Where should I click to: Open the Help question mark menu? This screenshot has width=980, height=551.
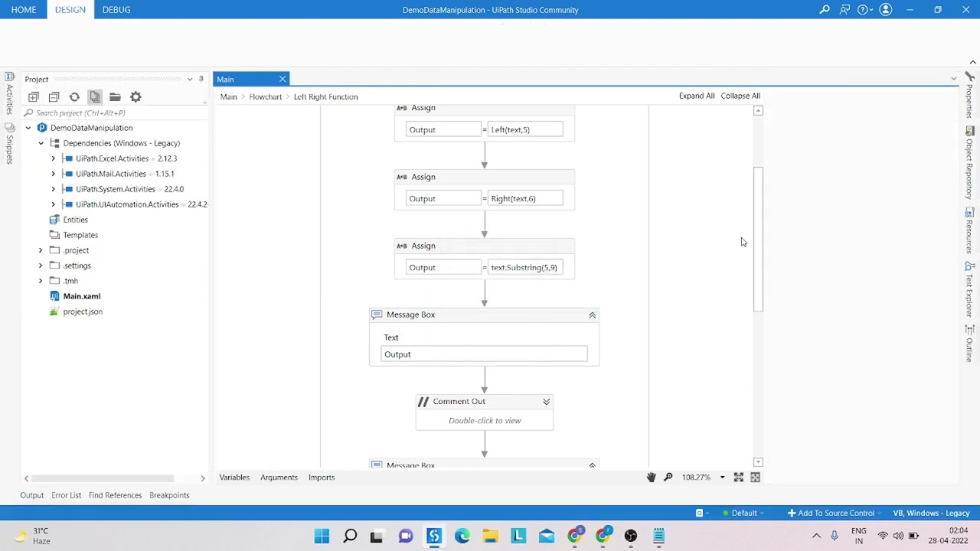point(865,10)
